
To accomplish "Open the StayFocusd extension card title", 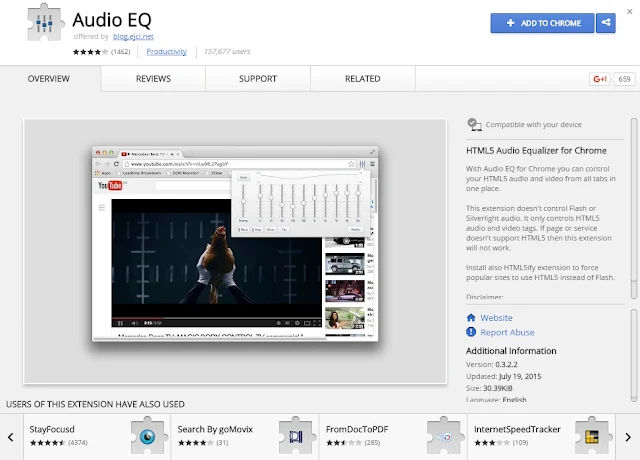I will pyautogui.click(x=52, y=429).
